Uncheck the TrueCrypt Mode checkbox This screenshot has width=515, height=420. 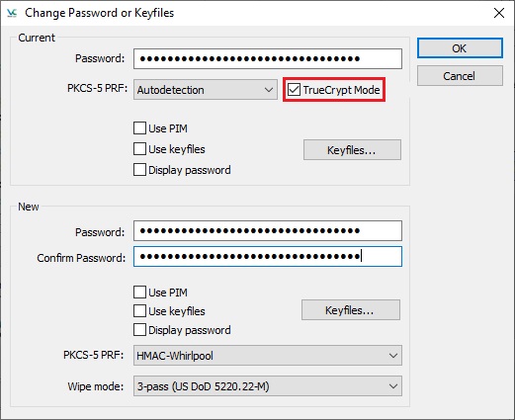point(294,90)
